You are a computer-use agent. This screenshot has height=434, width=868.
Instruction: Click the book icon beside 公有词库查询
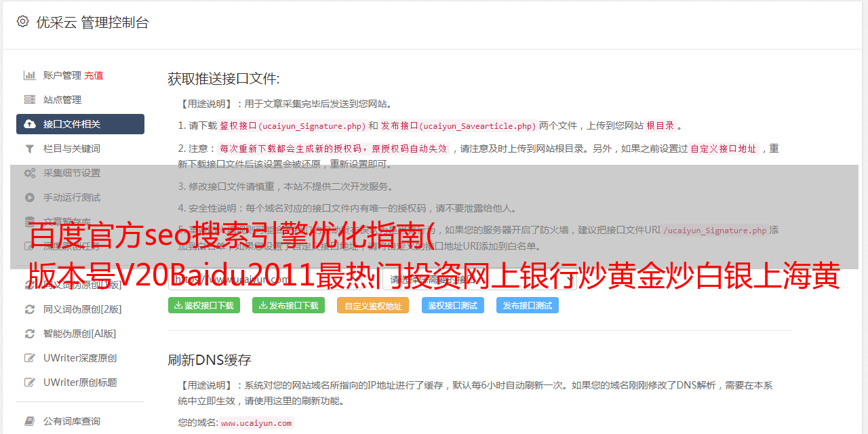(x=30, y=421)
